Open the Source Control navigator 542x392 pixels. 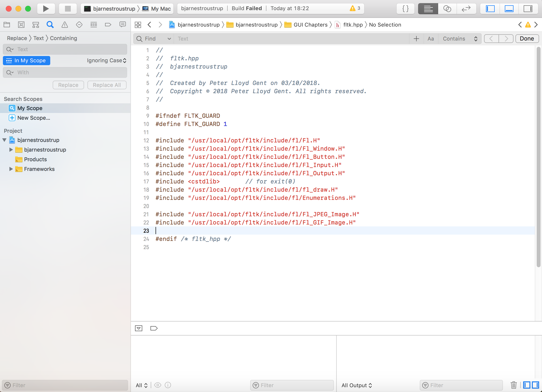tap(21, 25)
